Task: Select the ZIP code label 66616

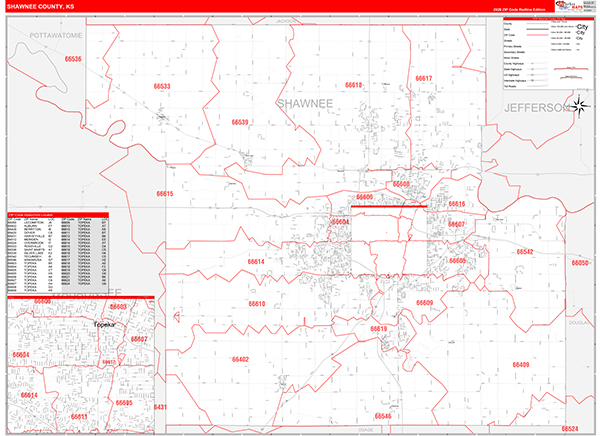Action: (457, 204)
